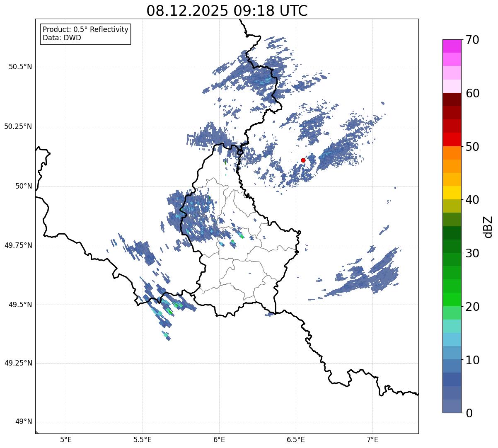498x448 pixels.
Task: Click the 49°N latitude label
Action: pyautogui.click(x=24, y=422)
